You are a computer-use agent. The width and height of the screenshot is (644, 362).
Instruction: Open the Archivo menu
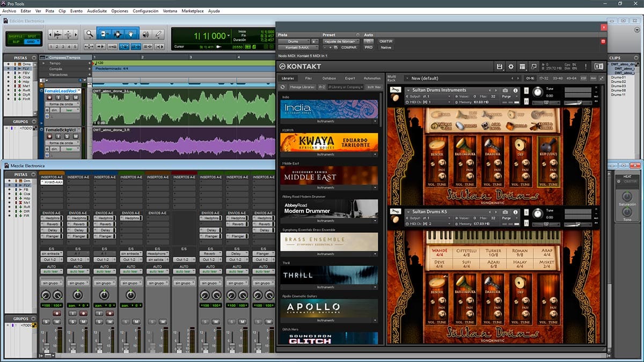coord(9,11)
